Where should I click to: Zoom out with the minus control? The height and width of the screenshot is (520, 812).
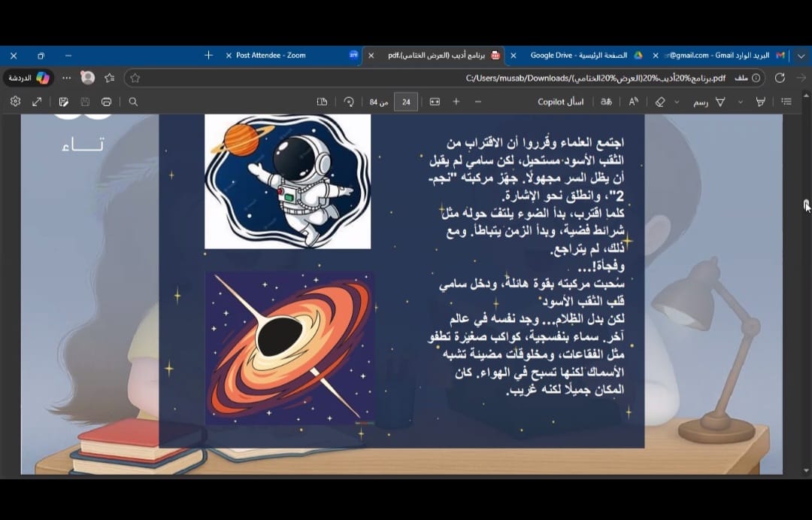[x=478, y=101]
